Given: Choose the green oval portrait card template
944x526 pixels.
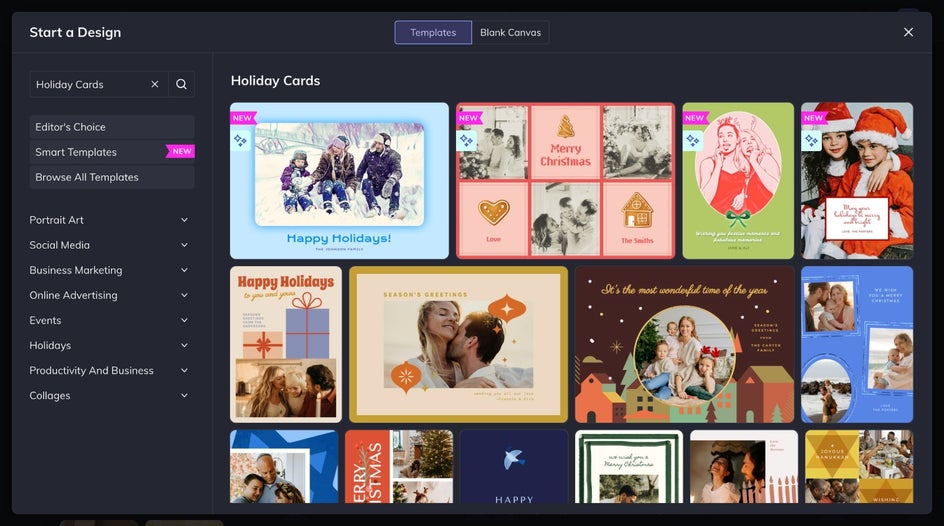Looking at the screenshot, I should pyautogui.click(x=738, y=181).
